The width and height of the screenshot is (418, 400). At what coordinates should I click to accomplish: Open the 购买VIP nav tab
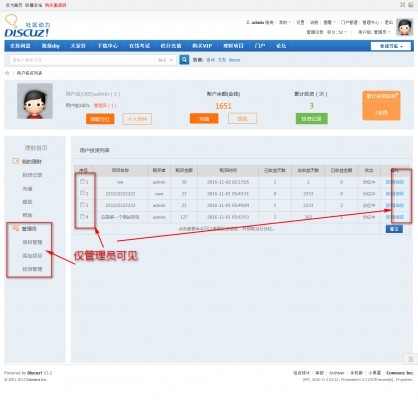[x=202, y=46]
